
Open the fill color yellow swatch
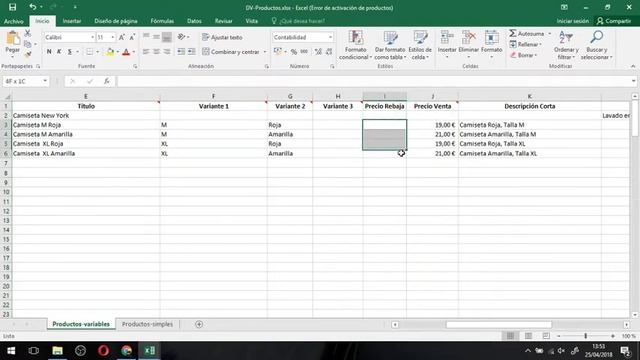pyautogui.click(x=110, y=52)
